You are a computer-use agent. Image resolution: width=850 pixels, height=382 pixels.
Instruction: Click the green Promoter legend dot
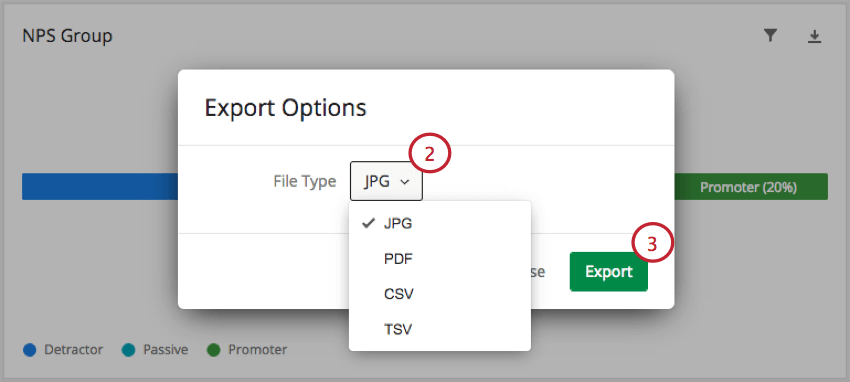(214, 350)
